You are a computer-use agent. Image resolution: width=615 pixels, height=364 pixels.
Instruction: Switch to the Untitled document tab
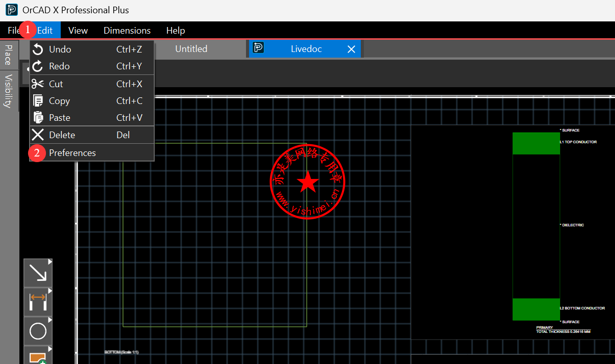(191, 49)
